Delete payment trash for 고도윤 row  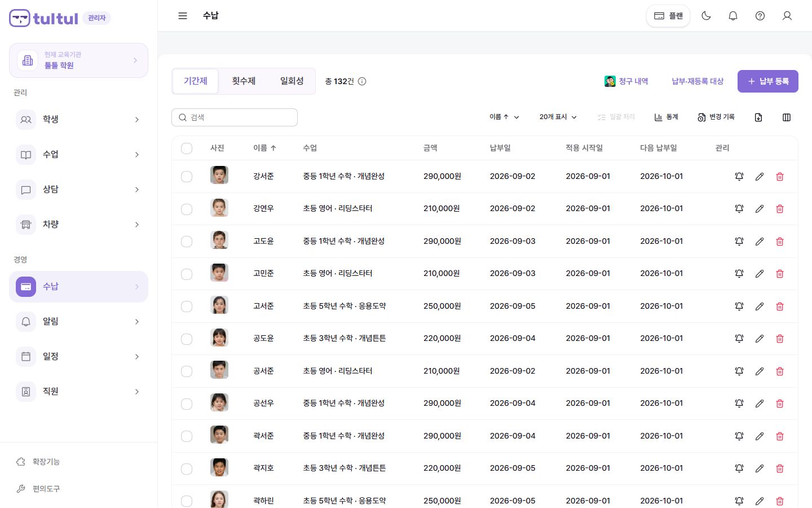(x=780, y=242)
